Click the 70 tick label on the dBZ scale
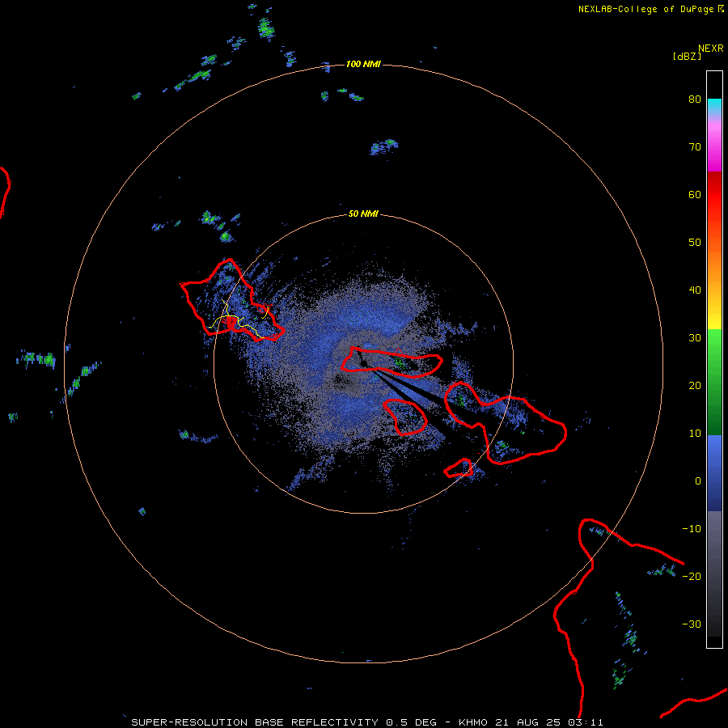This screenshot has width=728, height=728. click(695, 147)
